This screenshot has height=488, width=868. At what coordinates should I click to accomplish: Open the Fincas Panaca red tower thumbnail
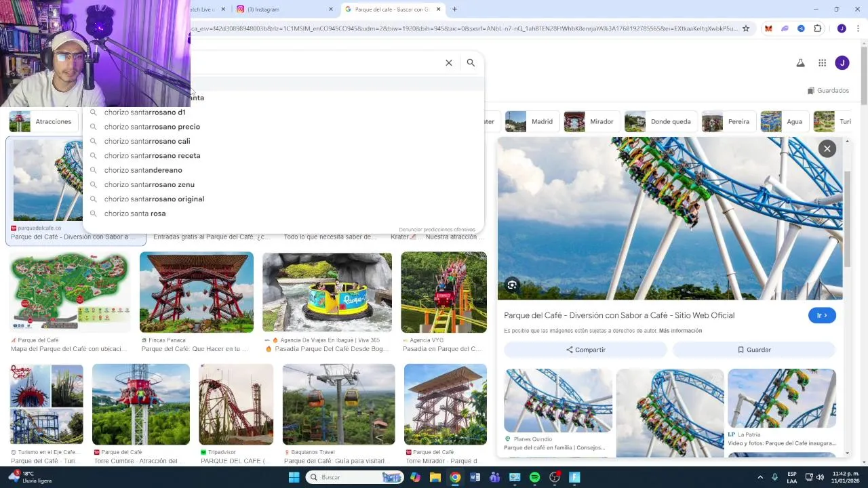pos(197,292)
